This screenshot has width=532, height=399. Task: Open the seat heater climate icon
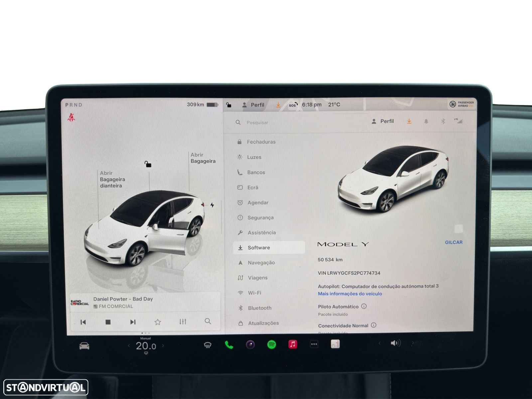coord(207,345)
